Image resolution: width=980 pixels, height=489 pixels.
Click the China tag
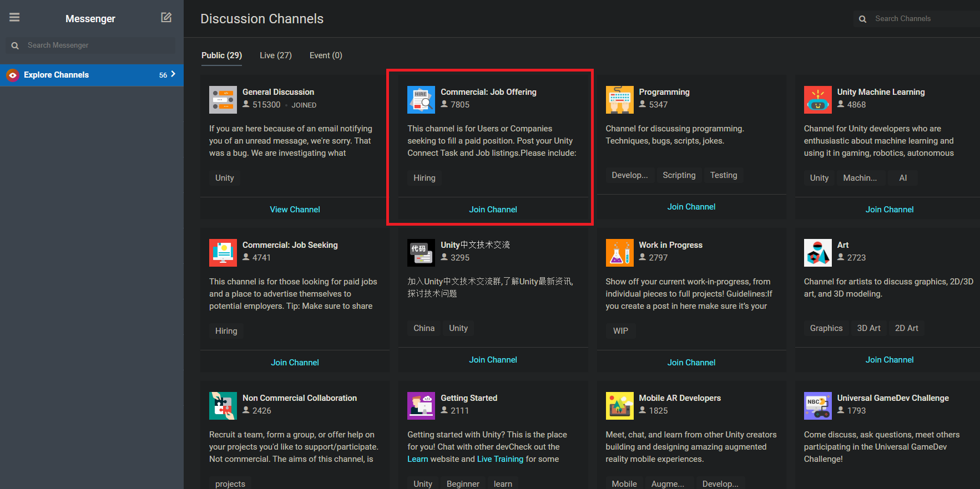(424, 328)
